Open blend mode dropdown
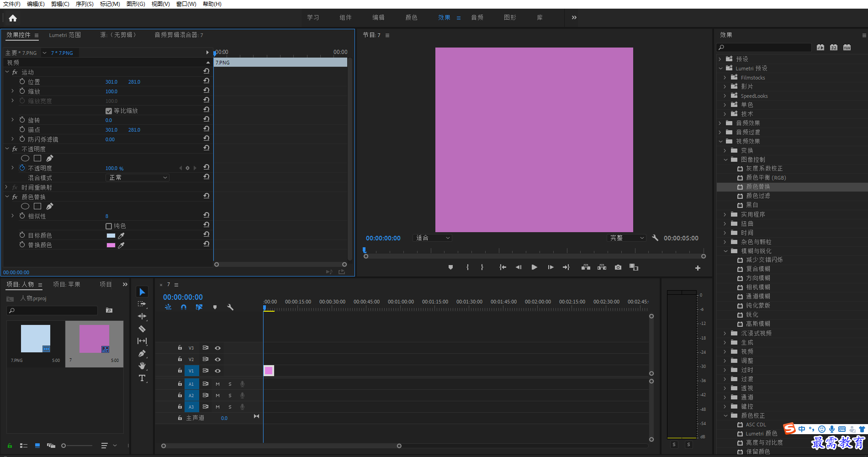 (x=137, y=177)
